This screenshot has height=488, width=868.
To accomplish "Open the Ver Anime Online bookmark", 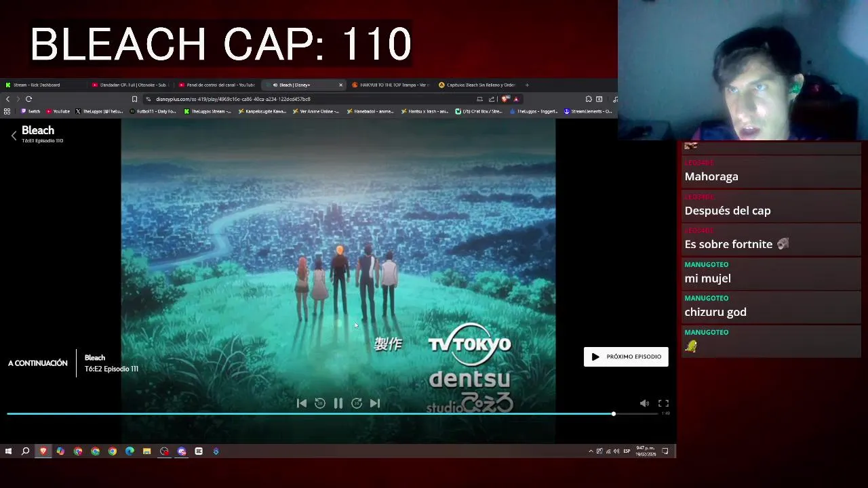I will pos(316,111).
